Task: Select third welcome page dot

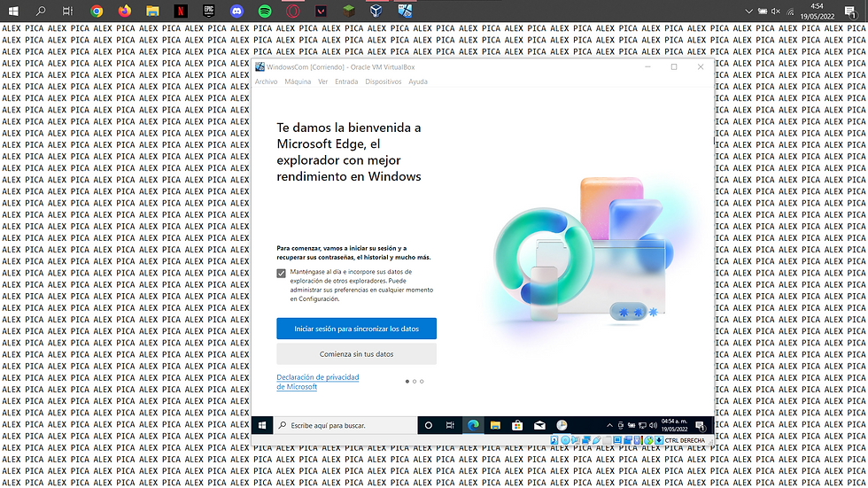Action: coord(422,381)
